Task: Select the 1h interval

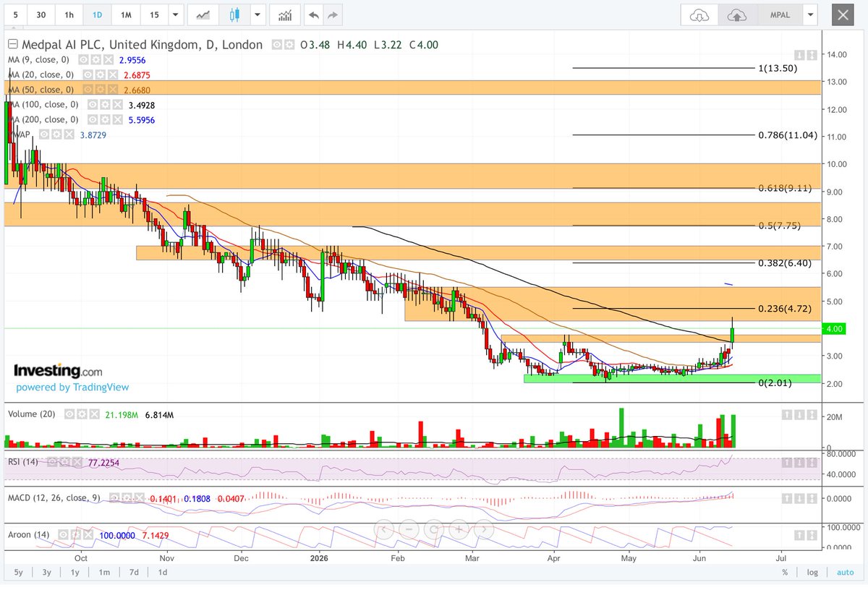Action: pyautogui.click(x=69, y=14)
